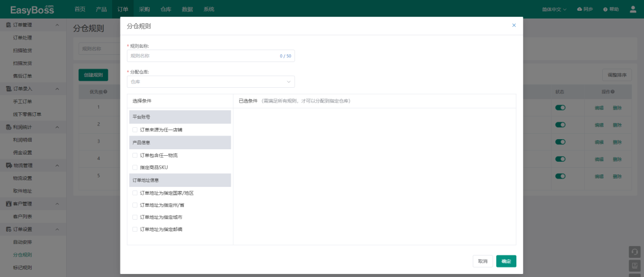Open 扫描验货 in sidebar
Image resolution: width=644 pixels, height=277 pixels.
click(x=23, y=50)
